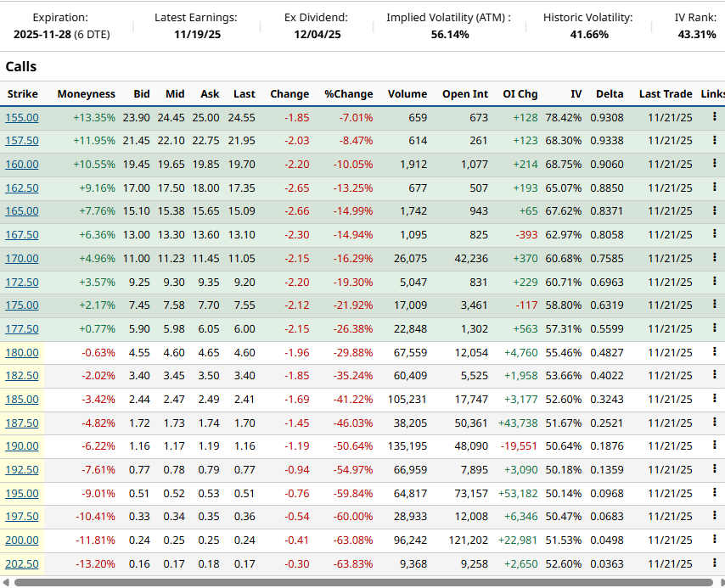Open the 197.50 strike link
This screenshot has height=588, width=725.
(x=22, y=517)
